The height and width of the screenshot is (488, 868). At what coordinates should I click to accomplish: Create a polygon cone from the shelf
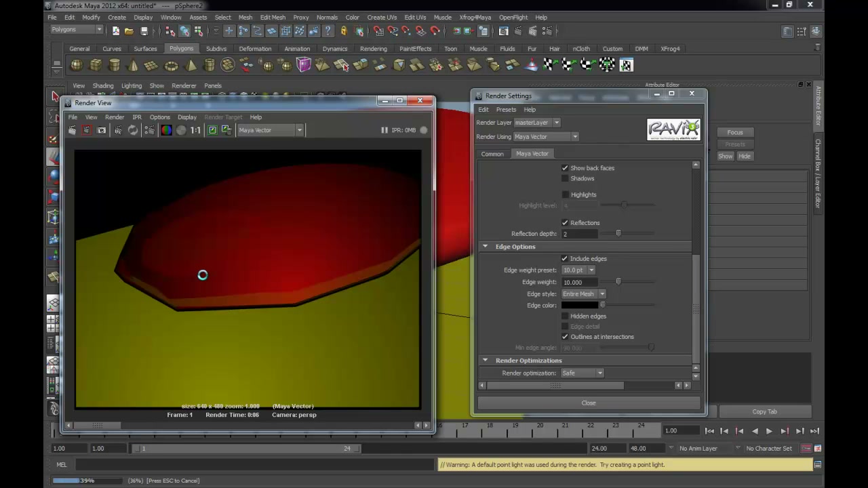pyautogui.click(x=133, y=65)
